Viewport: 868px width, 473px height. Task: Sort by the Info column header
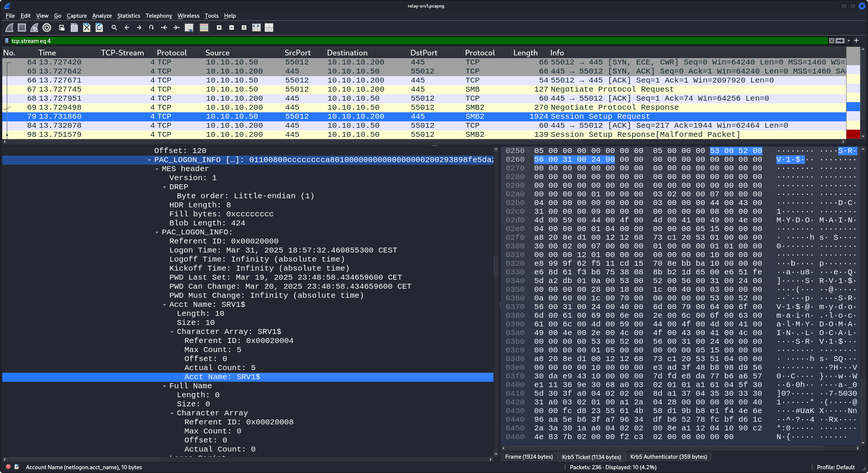[697, 53]
